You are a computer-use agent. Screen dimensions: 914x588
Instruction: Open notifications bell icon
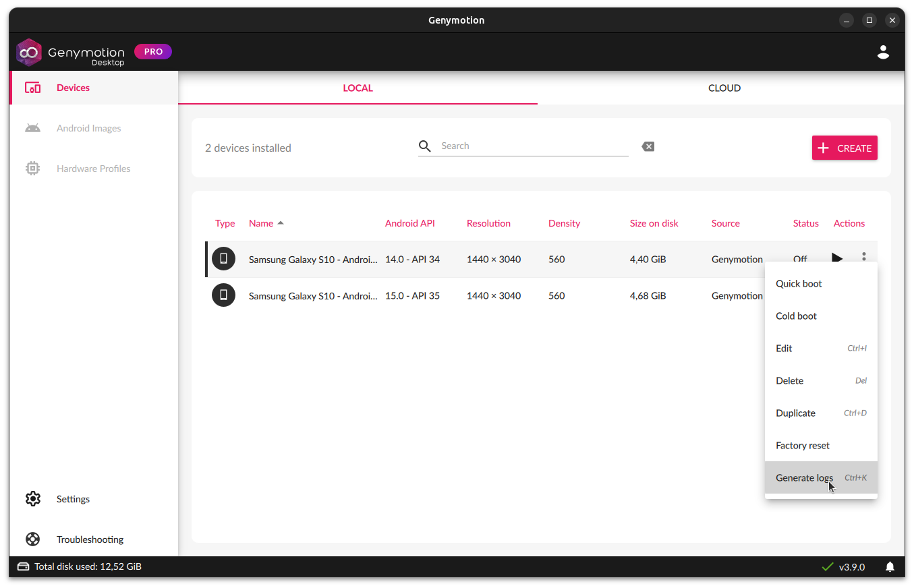890,566
